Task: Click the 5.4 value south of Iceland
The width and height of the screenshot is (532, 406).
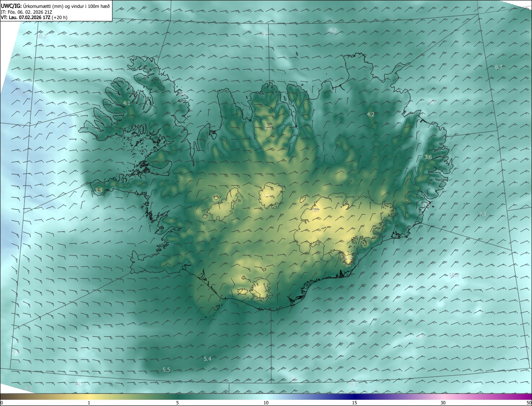Action: coord(207,359)
